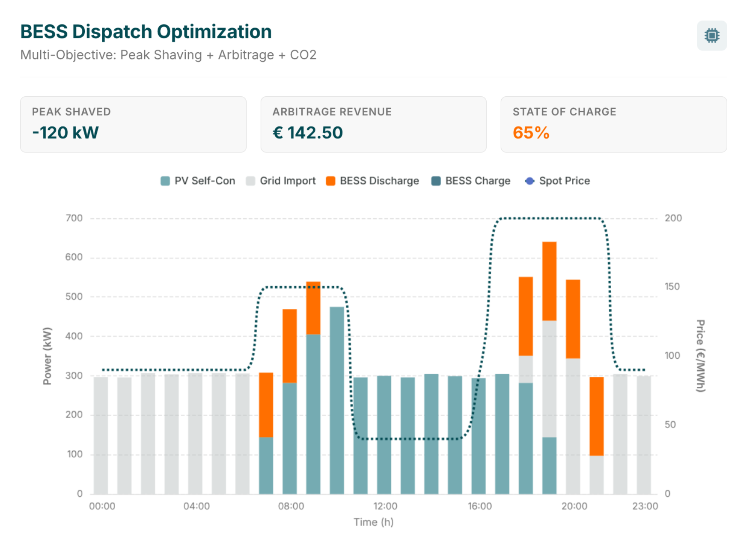Open the Peak Shaved card
The width and height of the screenshot is (748, 560).
(133, 124)
